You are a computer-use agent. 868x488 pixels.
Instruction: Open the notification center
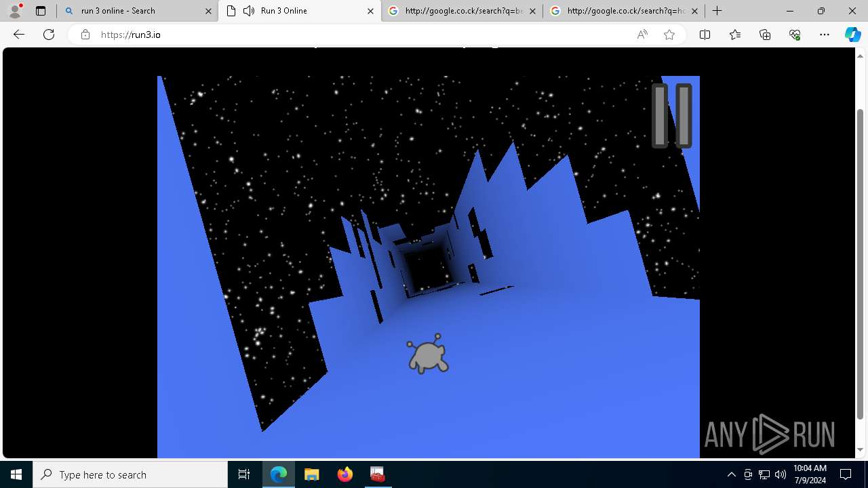(x=846, y=474)
